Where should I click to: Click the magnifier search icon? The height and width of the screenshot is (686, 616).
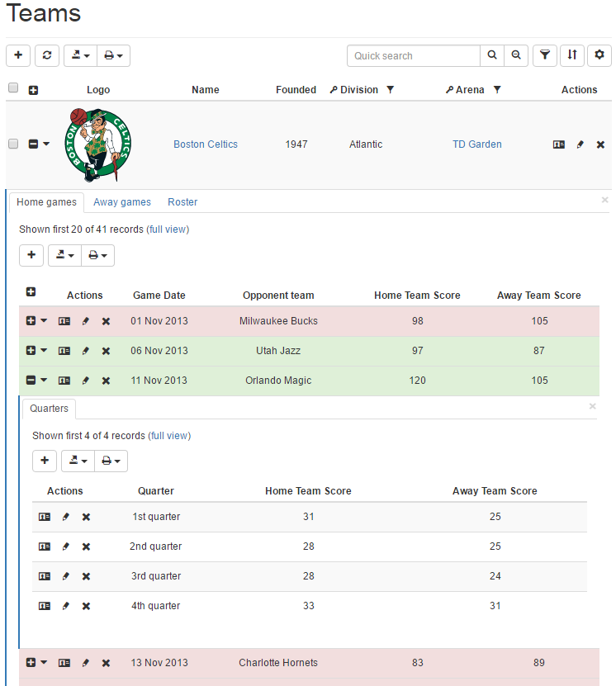(x=492, y=55)
